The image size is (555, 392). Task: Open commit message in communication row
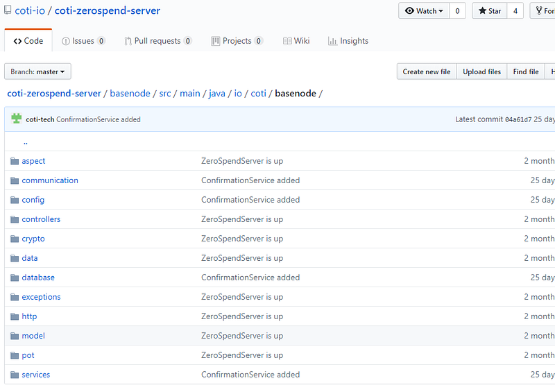point(250,180)
